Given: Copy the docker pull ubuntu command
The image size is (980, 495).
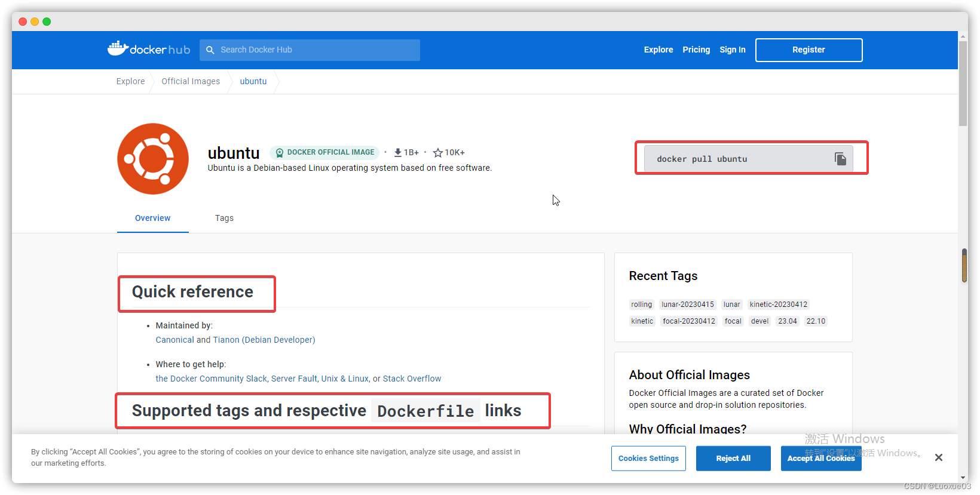Looking at the screenshot, I should pyautogui.click(x=840, y=159).
